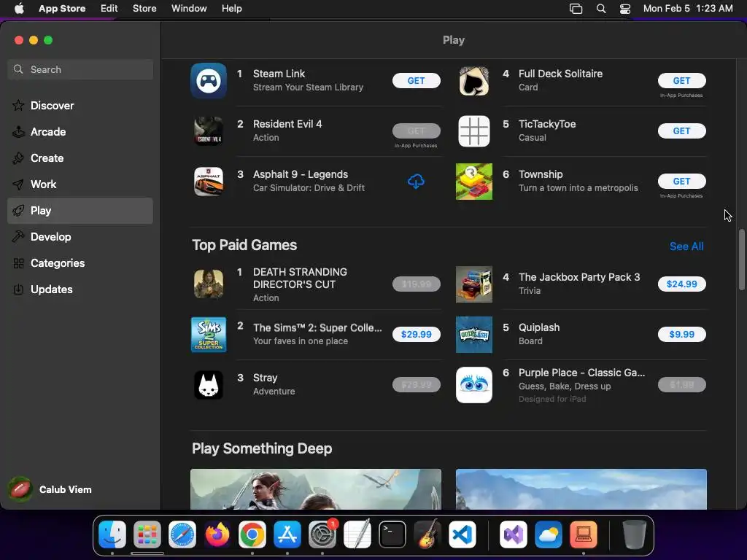Image resolution: width=747 pixels, height=560 pixels.
Task: Open the right Play Something Deep banner
Action: 581,489
